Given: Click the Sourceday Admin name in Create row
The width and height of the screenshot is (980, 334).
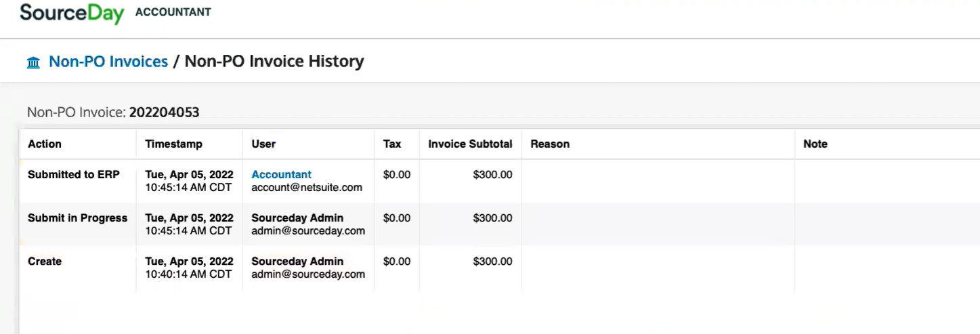Looking at the screenshot, I should 297,262.
